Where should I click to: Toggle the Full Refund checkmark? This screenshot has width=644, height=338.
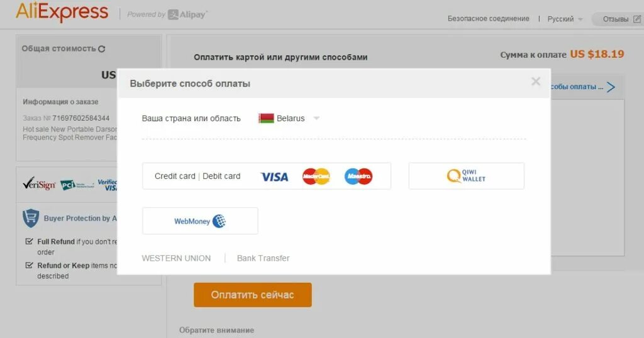tap(29, 241)
